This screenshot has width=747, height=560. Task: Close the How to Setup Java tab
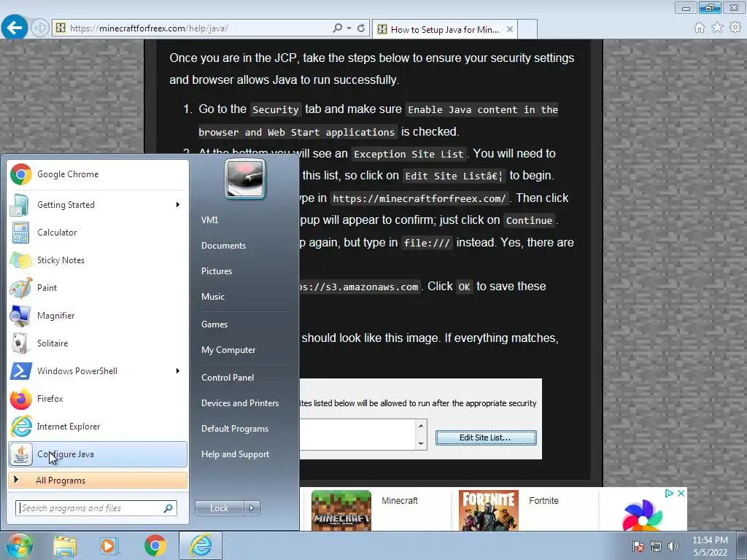point(510,29)
